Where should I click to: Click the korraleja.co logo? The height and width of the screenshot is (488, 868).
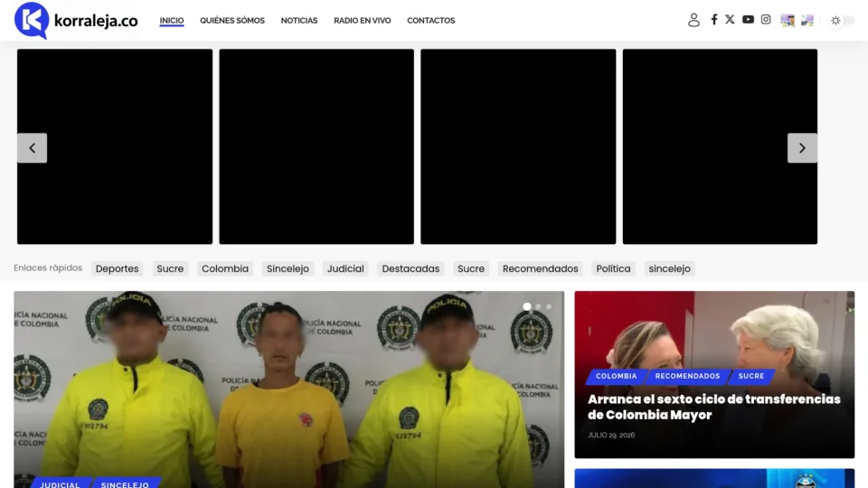point(76,21)
